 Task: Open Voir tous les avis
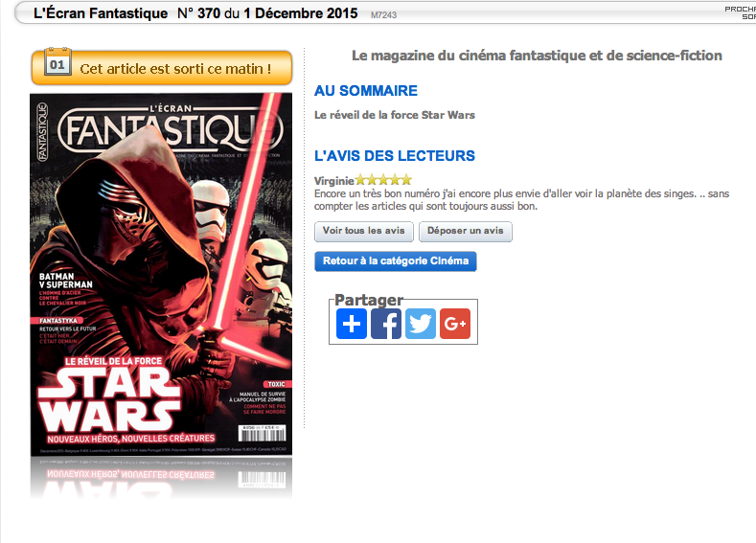point(364,231)
